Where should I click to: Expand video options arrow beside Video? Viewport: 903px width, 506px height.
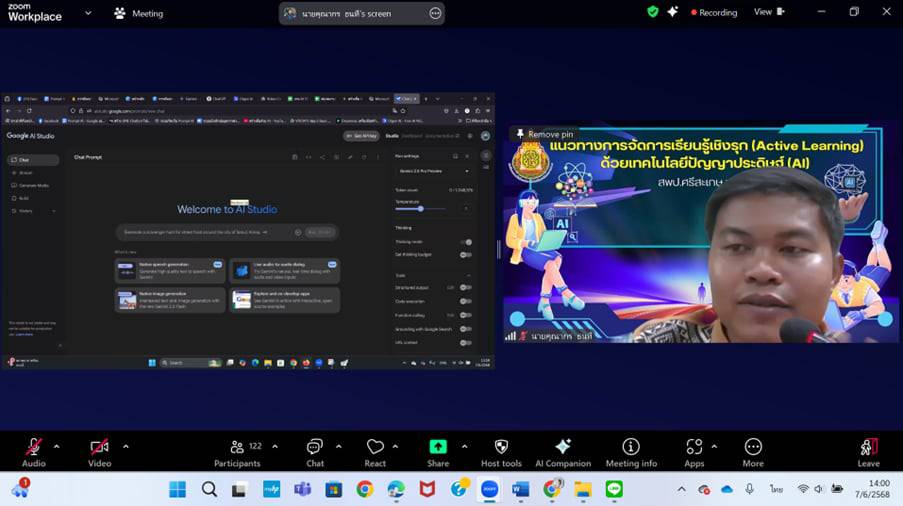click(125, 446)
